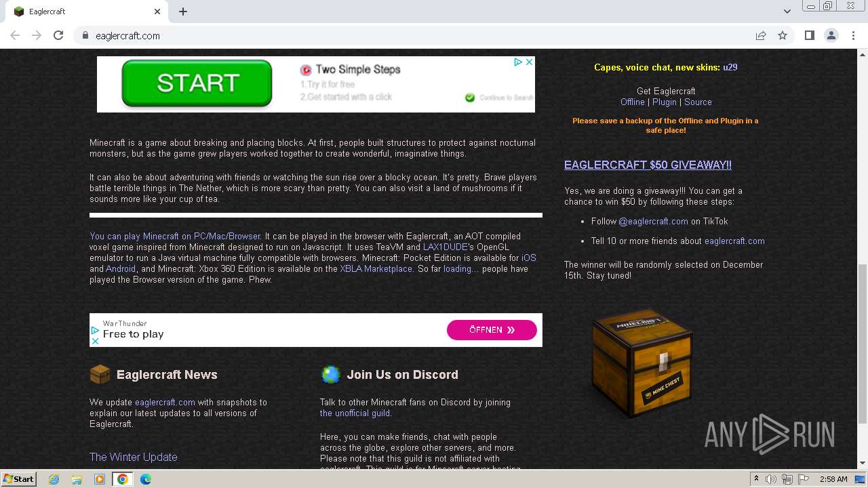This screenshot has width=868, height=488.
Task: Reload the eaglercraft.com page
Action: pyautogui.click(x=58, y=35)
